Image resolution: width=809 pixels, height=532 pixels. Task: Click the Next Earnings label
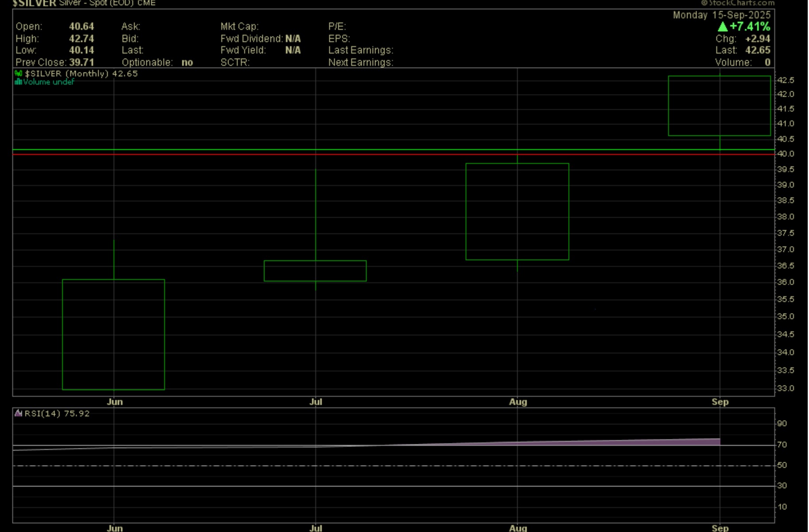361,63
